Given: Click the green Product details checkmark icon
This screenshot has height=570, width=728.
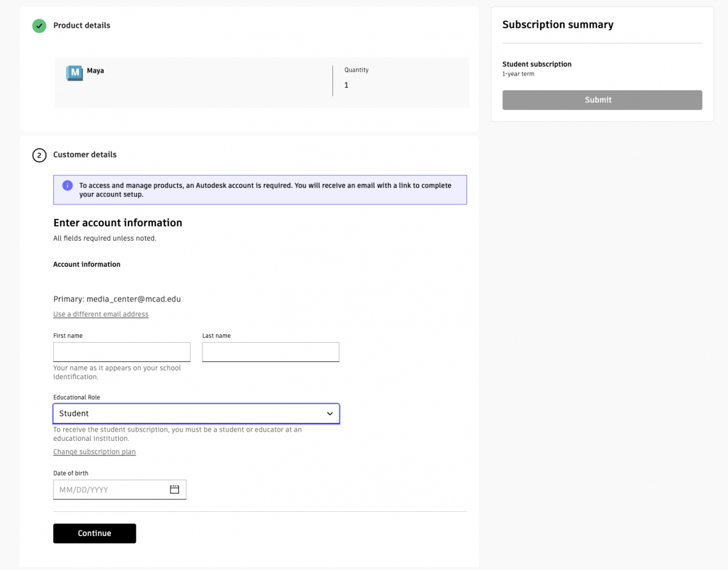Looking at the screenshot, I should 39,25.
